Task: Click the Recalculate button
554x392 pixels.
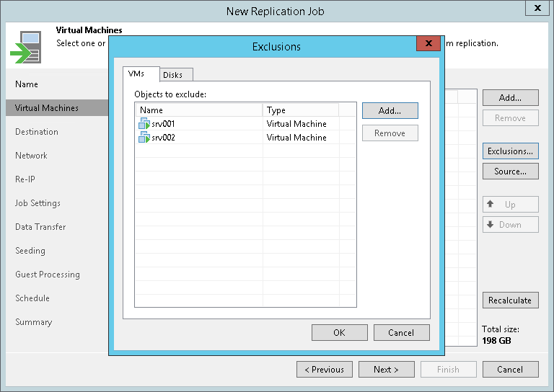Action: coord(510,300)
